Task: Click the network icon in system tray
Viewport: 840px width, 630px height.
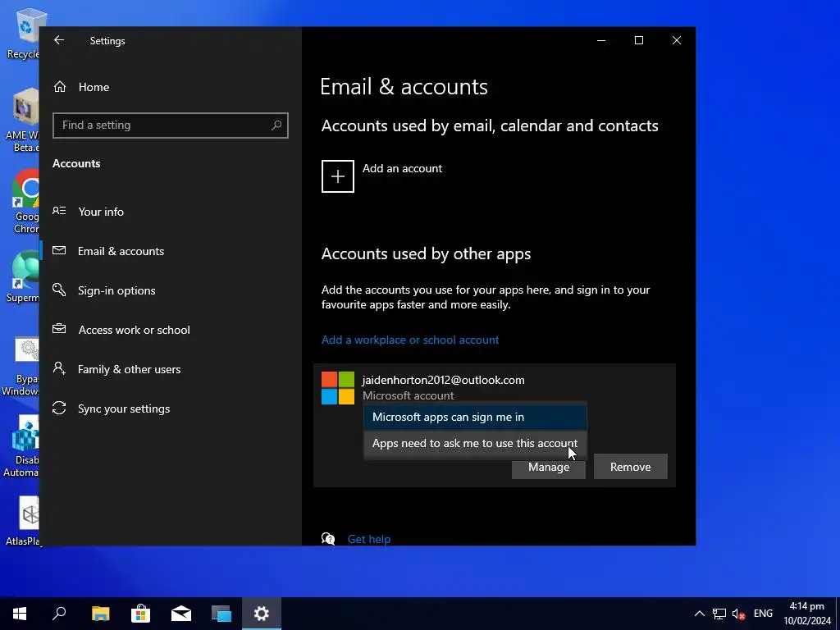Action: click(719, 614)
